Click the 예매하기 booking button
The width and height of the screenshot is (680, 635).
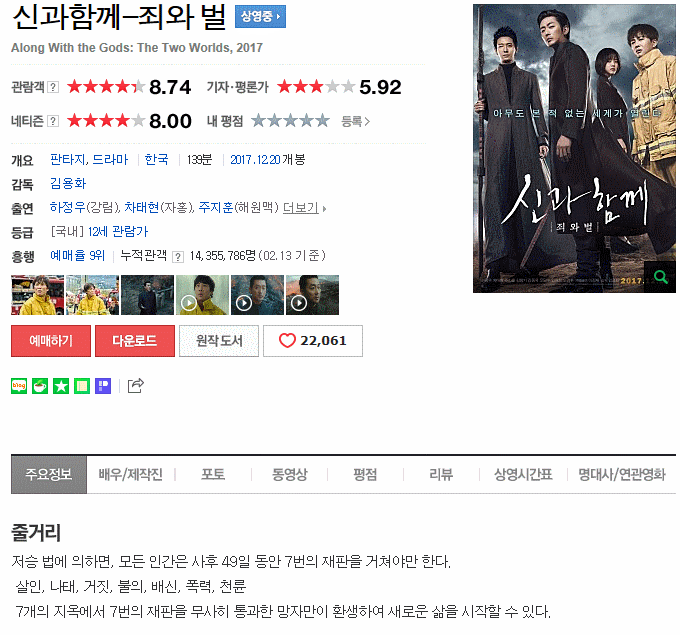point(51,341)
